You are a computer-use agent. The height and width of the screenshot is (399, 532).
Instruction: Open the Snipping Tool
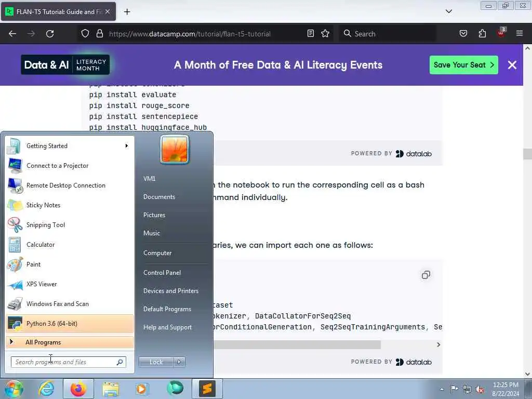point(70,224)
